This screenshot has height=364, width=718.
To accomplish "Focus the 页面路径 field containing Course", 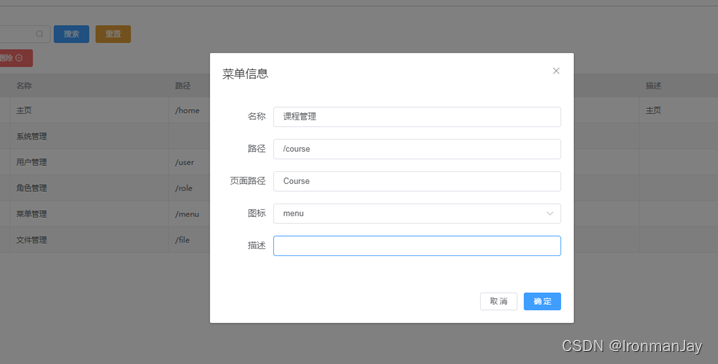I will click(x=417, y=181).
